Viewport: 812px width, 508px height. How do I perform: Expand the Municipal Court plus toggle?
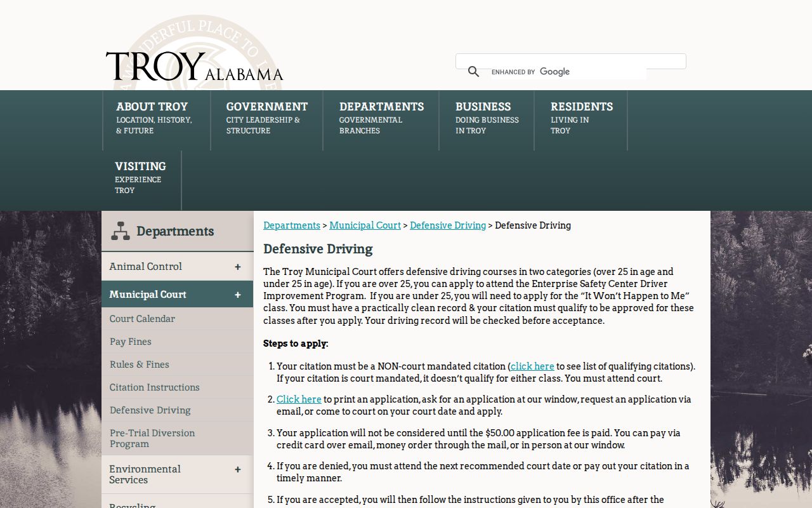coord(238,295)
